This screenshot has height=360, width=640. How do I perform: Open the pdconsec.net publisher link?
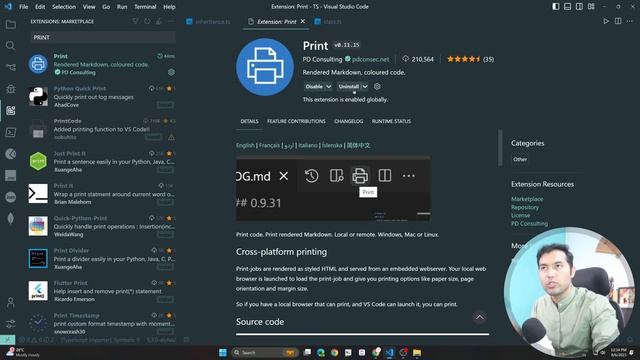tap(371, 59)
